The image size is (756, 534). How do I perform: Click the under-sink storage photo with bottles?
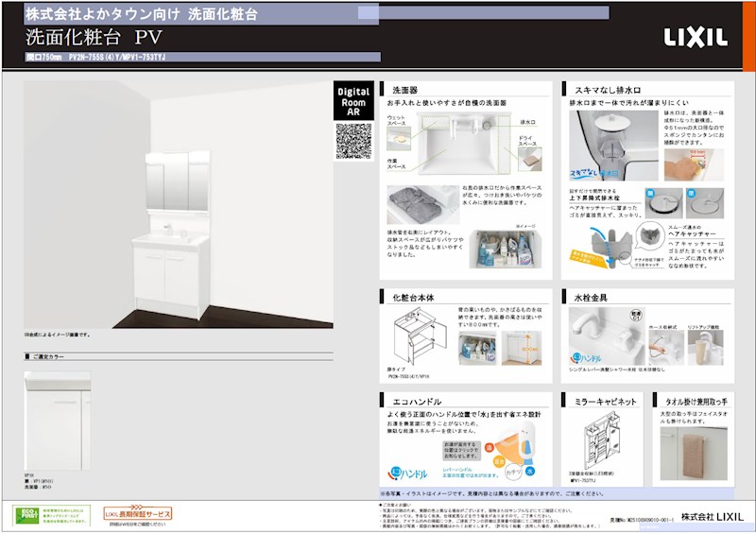pos(506,249)
